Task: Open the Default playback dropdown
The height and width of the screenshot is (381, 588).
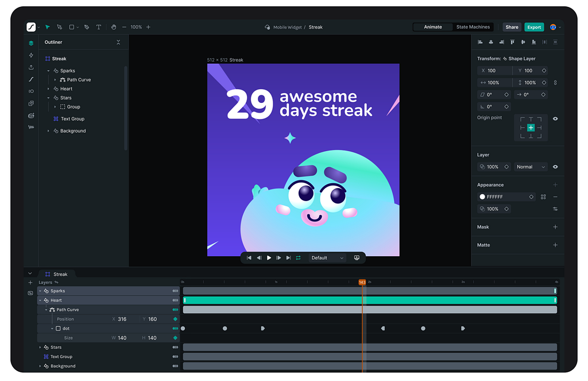Action: [327, 258]
